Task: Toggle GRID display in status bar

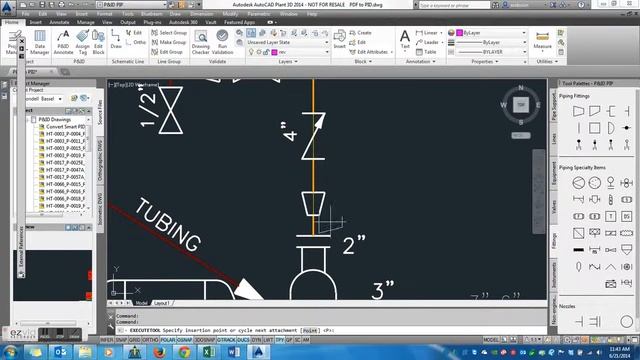Action: click(134, 340)
